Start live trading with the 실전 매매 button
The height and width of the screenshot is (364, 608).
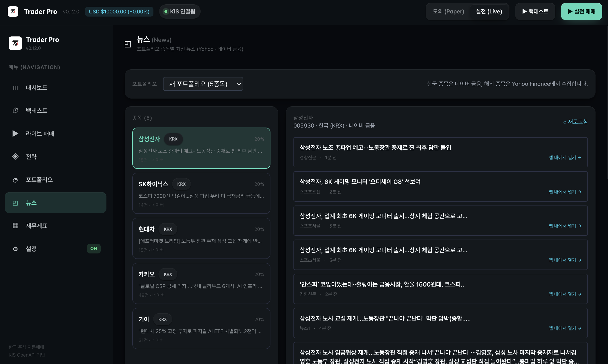point(581,12)
